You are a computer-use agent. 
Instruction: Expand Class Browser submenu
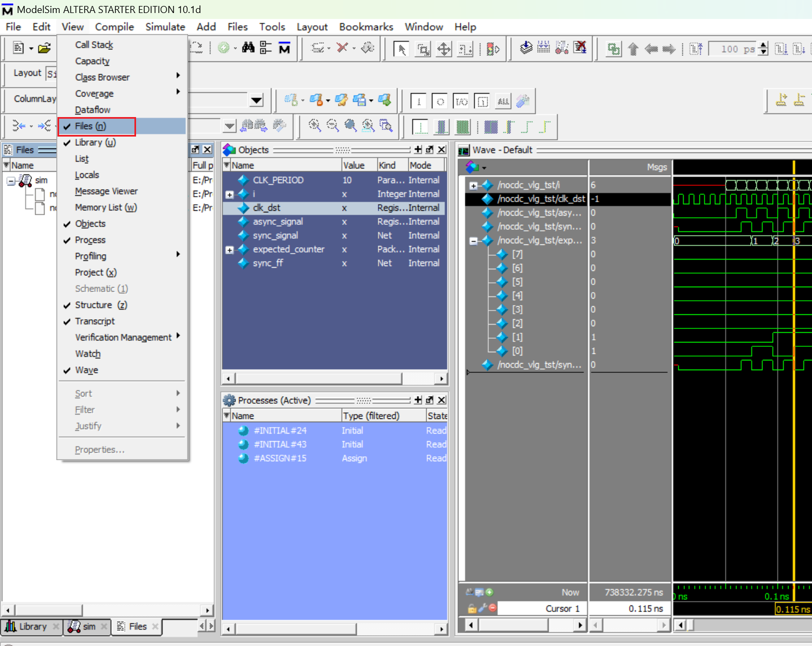(122, 77)
